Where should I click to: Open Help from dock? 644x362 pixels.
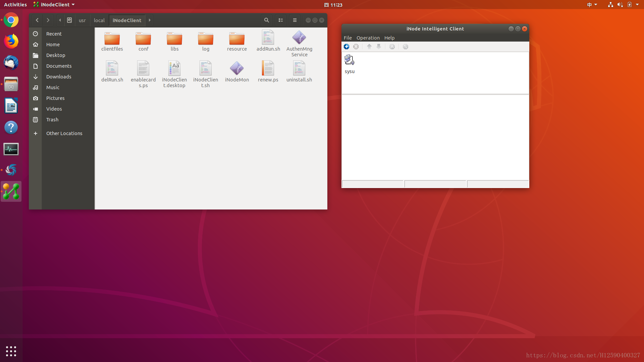coord(11,127)
